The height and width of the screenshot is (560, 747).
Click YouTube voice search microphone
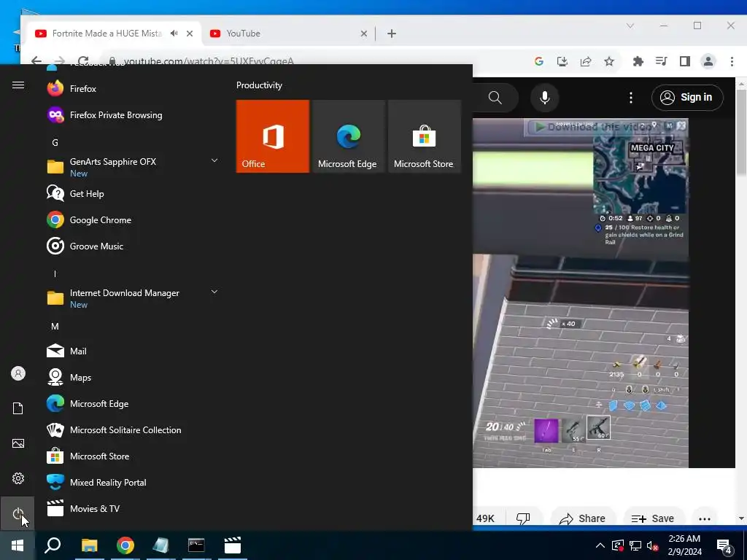[x=544, y=98]
